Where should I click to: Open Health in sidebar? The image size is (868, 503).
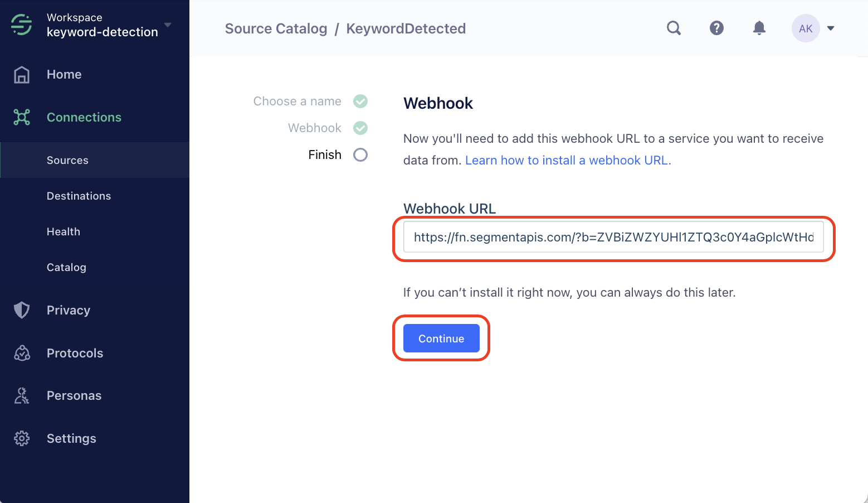point(64,231)
